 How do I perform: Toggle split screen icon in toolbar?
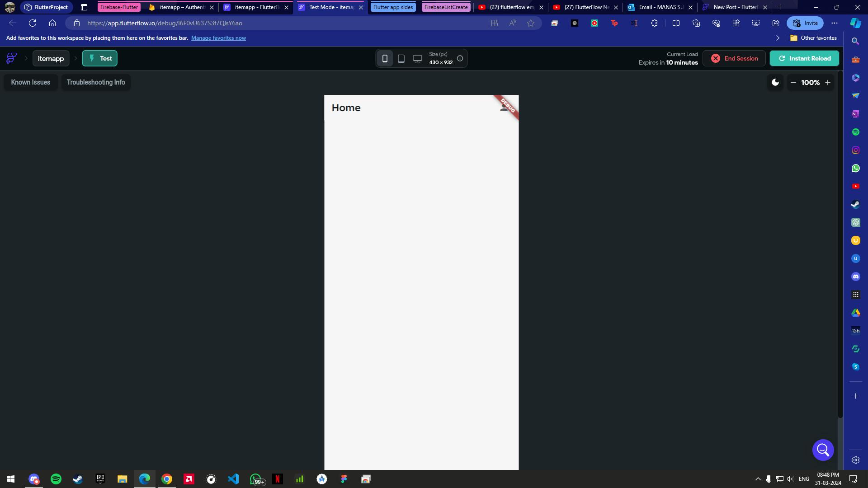point(676,23)
